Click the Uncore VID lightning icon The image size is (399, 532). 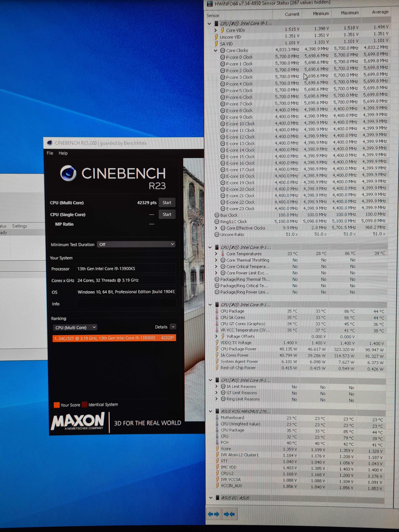[x=217, y=37]
